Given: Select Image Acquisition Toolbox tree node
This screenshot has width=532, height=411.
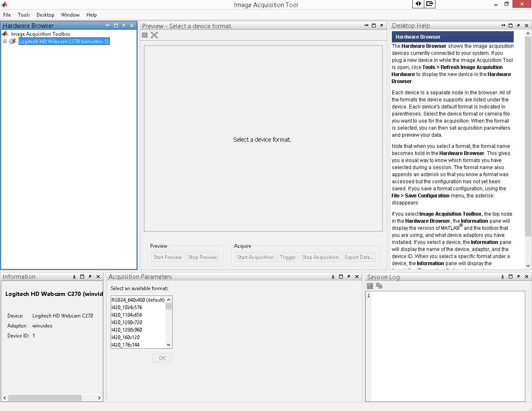Looking at the screenshot, I should [x=41, y=34].
